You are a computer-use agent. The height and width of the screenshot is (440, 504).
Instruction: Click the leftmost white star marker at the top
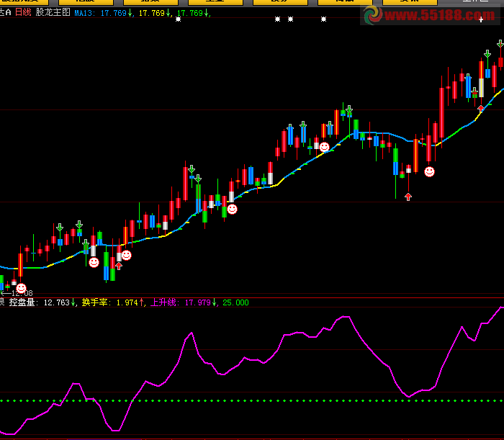tap(178, 19)
